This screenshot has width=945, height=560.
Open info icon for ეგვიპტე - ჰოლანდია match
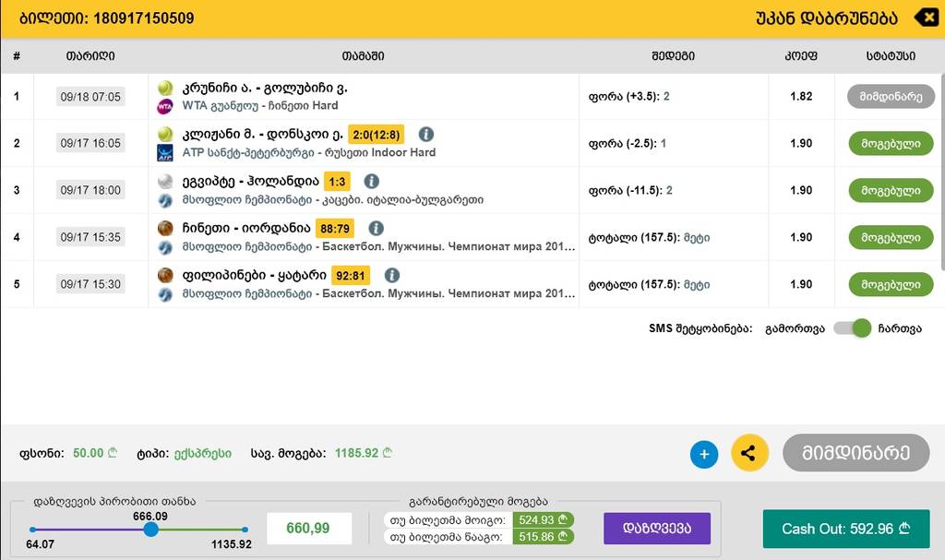[372, 181]
